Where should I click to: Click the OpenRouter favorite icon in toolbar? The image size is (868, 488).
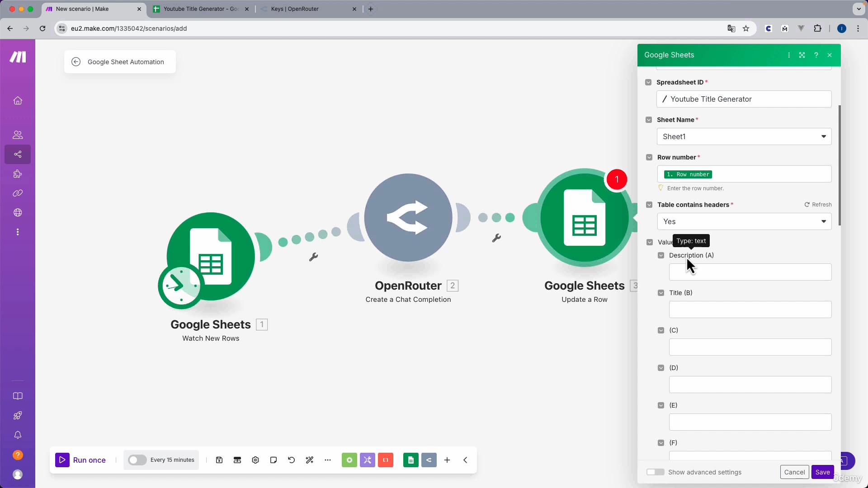pyautogui.click(x=429, y=460)
